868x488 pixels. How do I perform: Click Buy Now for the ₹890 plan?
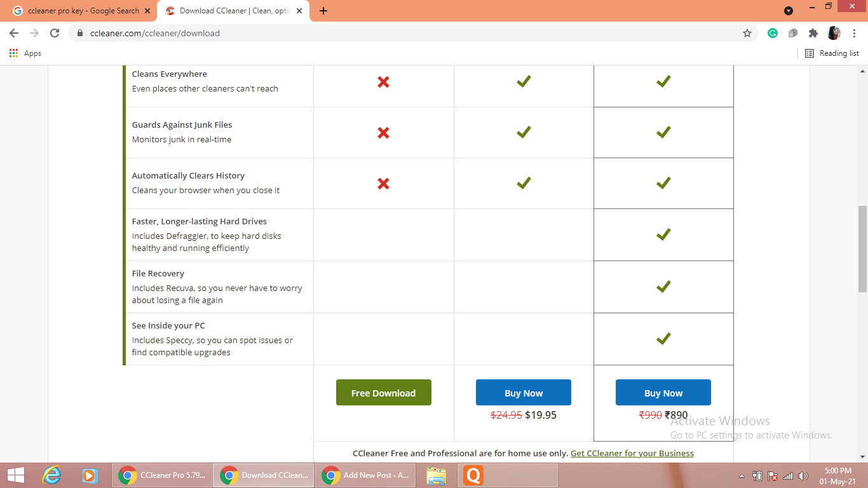(663, 393)
